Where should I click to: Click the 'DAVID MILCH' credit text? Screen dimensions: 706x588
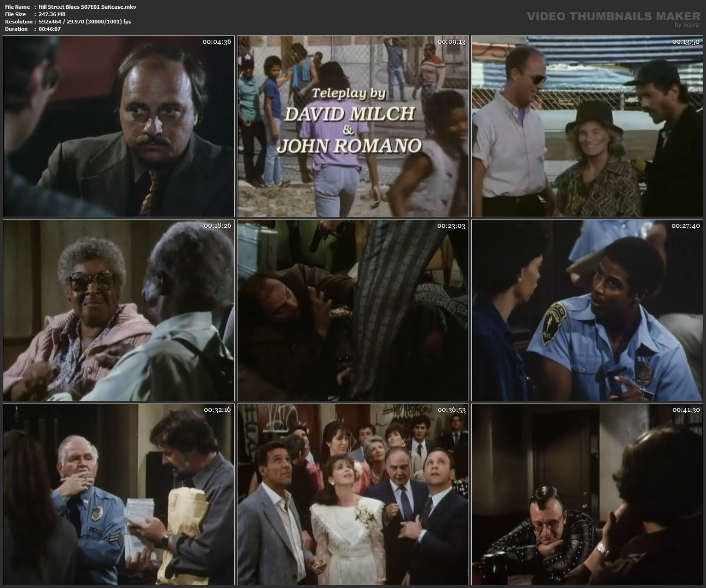tap(349, 114)
